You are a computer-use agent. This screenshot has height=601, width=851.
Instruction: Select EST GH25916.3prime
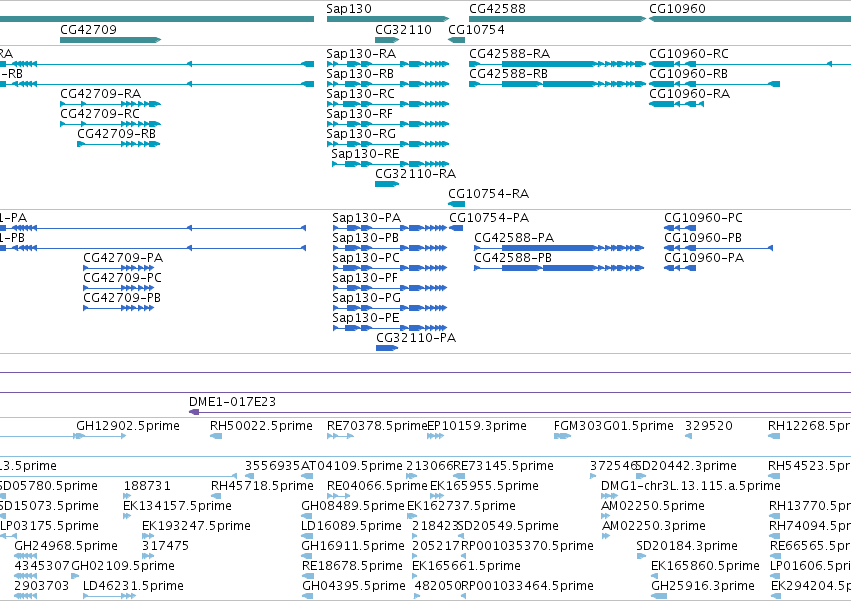click(x=703, y=586)
